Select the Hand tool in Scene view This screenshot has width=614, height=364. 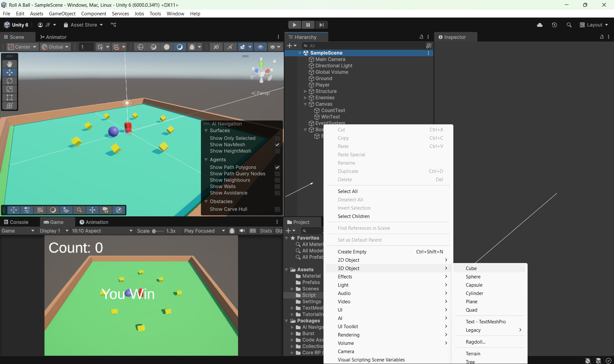click(10, 64)
